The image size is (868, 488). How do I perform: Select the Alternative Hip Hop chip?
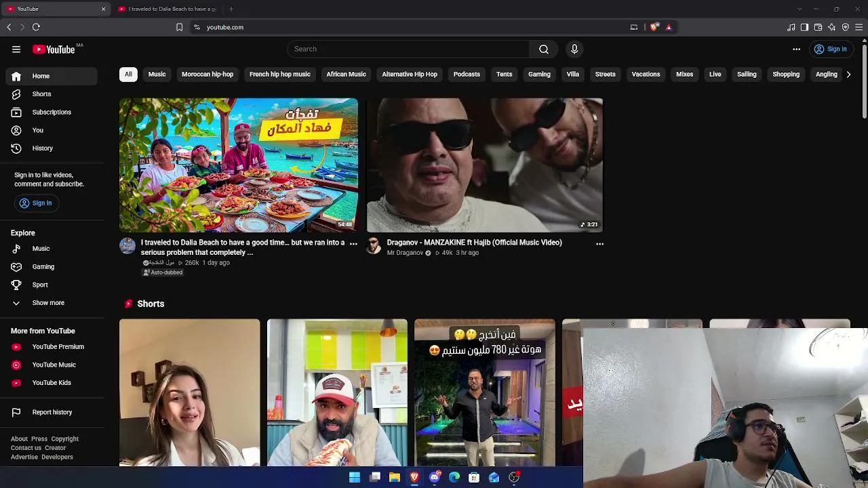pos(410,75)
